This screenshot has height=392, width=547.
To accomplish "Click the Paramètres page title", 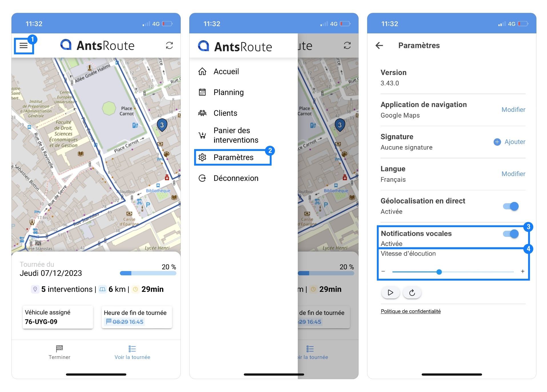I will pos(419,45).
